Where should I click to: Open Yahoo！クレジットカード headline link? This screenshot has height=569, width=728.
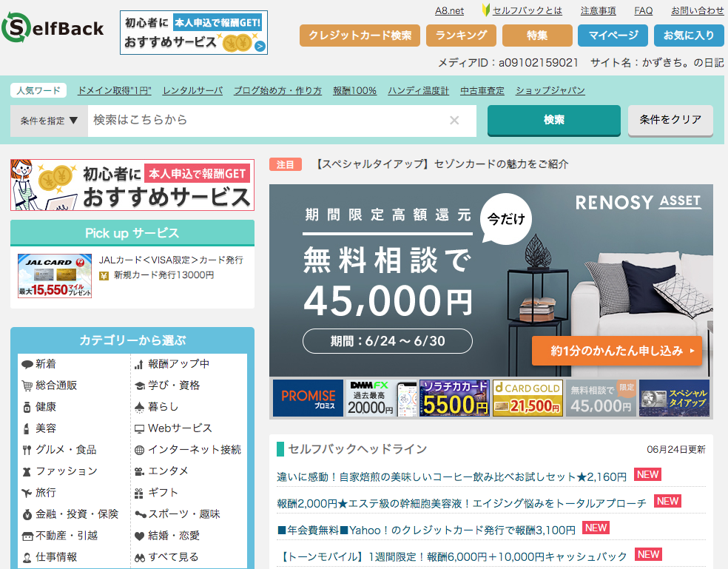pos(426,530)
